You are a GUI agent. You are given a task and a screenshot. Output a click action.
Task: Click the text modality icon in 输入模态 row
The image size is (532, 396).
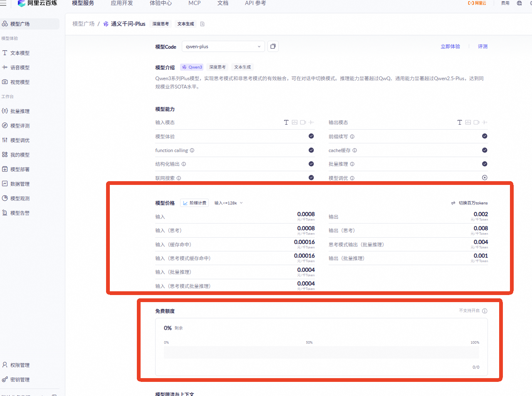286,123
